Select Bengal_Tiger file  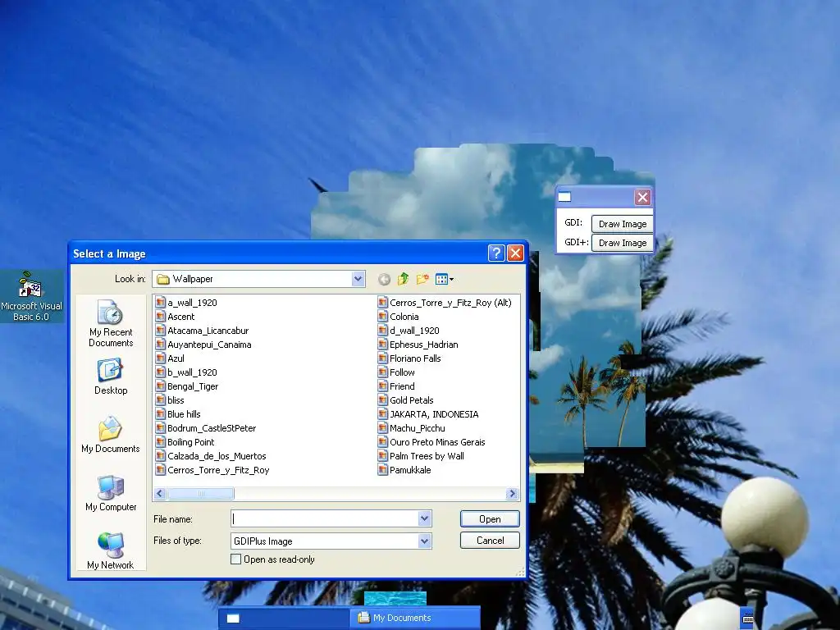coord(187,386)
